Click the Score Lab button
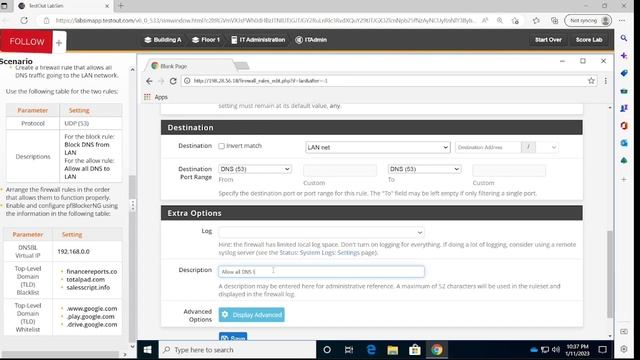 pos(589,40)
